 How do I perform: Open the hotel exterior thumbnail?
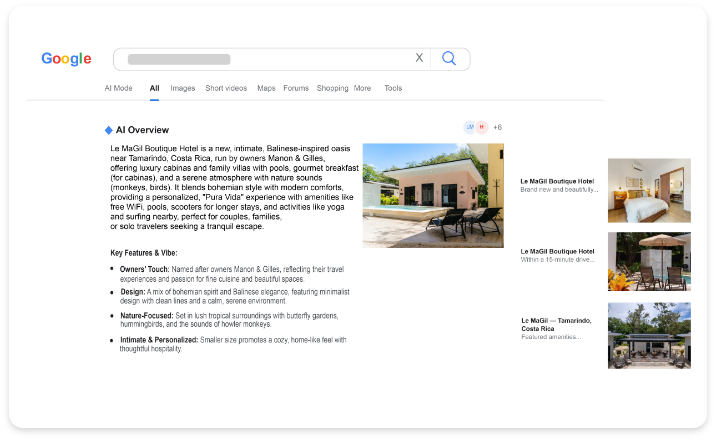click(x=649, y=335)
